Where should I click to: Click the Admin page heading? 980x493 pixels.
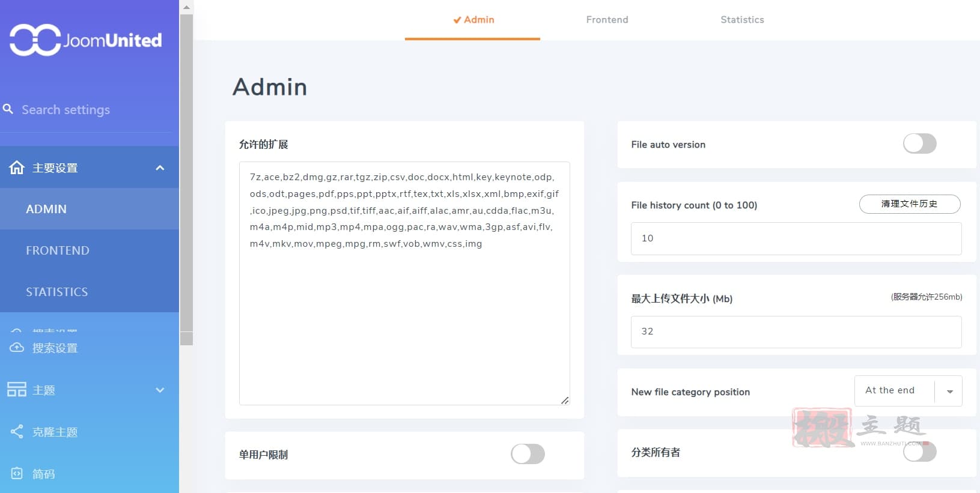click(x=270, y=87)
